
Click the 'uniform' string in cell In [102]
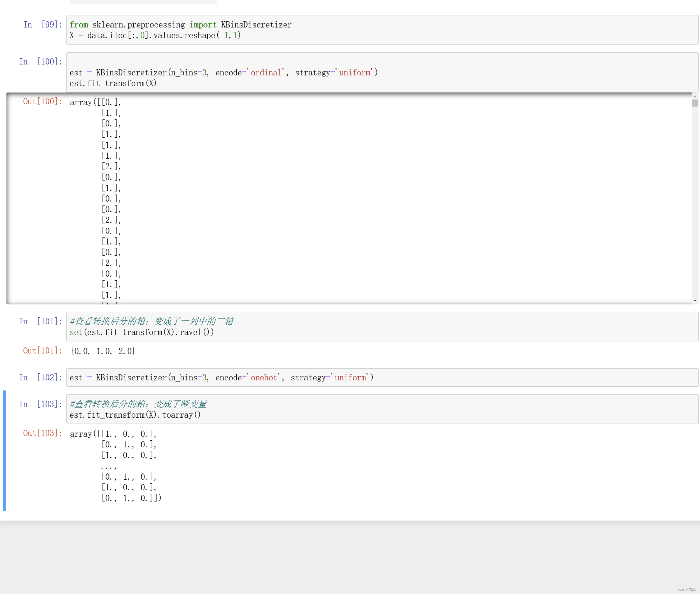pyautogui.click(x=350, y=378)
